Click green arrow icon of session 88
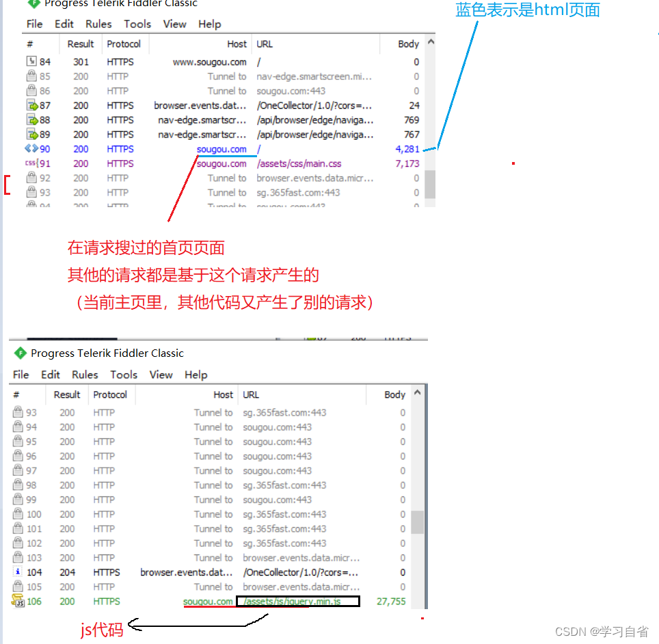 point(32,120)
